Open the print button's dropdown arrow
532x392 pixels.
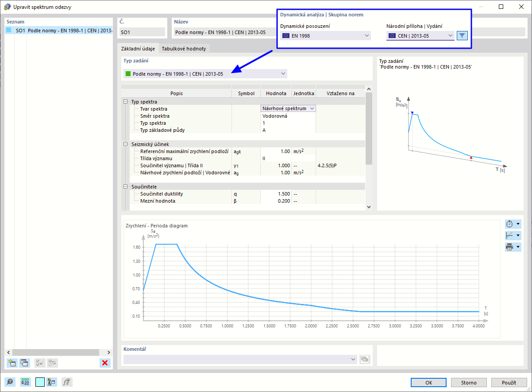pyautogui.click(x=518, y=247)
